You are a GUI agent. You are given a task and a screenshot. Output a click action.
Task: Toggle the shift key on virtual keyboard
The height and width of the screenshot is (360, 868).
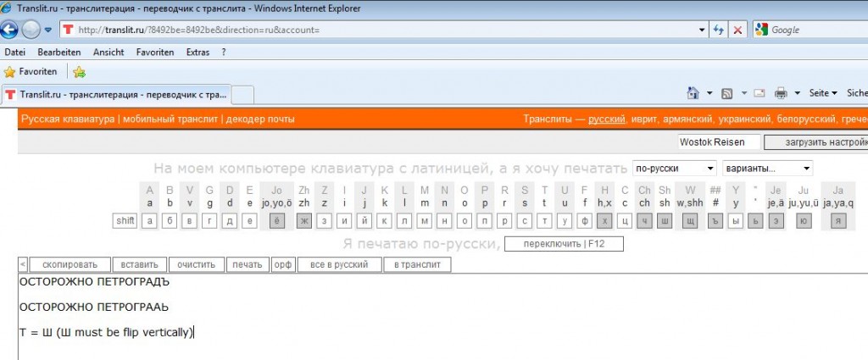click(x=125, y=221)
